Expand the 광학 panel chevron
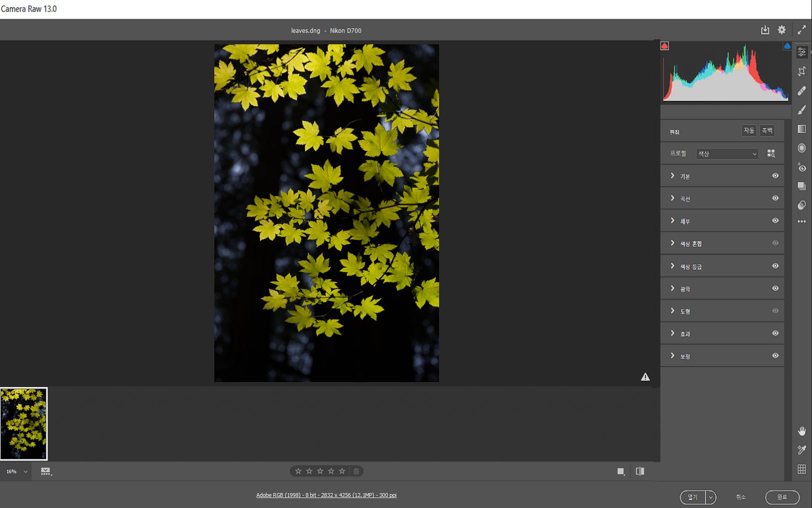 [673, 288]
